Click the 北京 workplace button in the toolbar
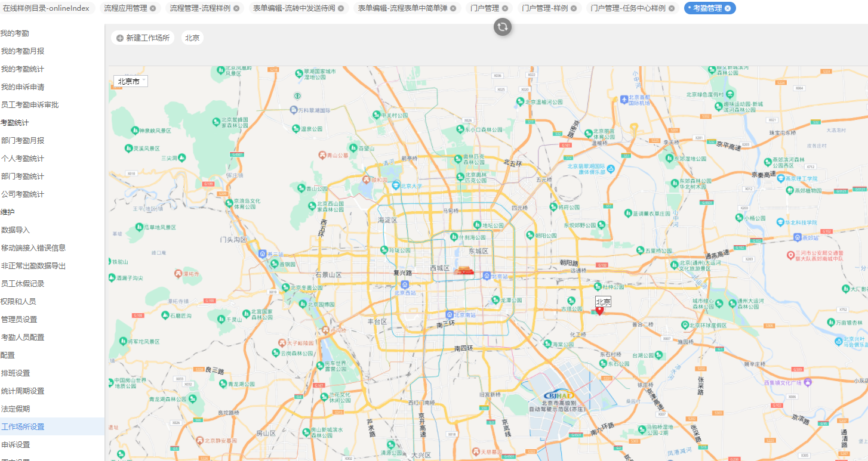868x461 pixels. click(x=192, y=38)
